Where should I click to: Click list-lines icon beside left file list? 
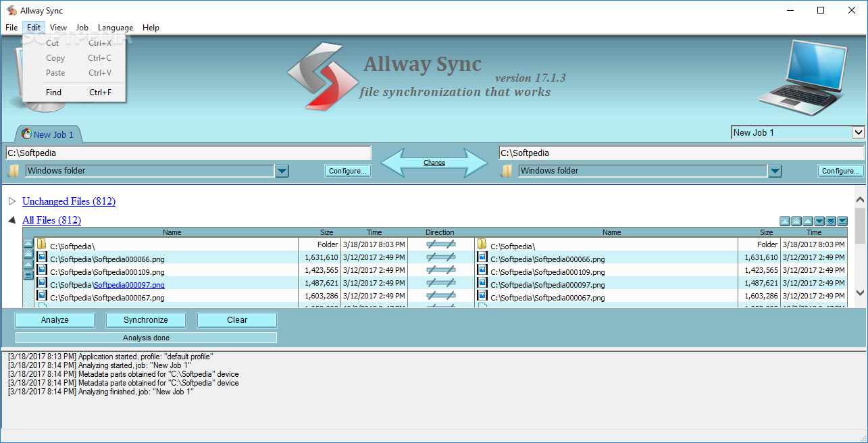(x=28, y=275)
